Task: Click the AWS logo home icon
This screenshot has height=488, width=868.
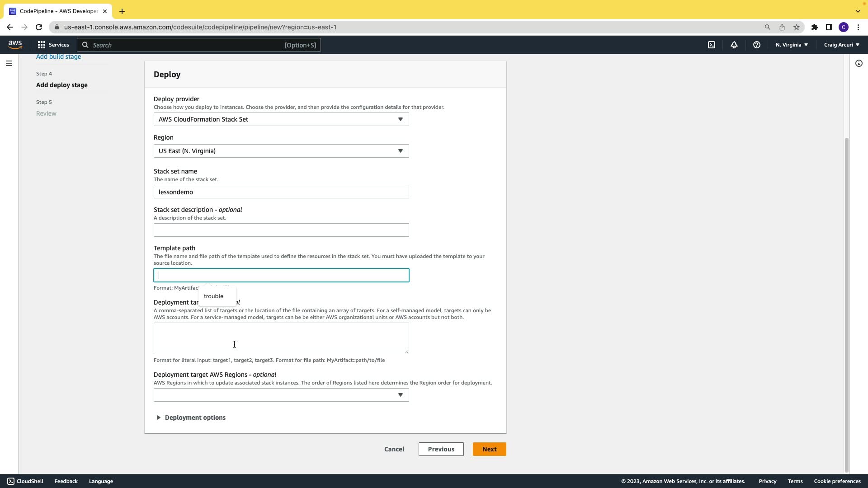Action: pos(15,44)
